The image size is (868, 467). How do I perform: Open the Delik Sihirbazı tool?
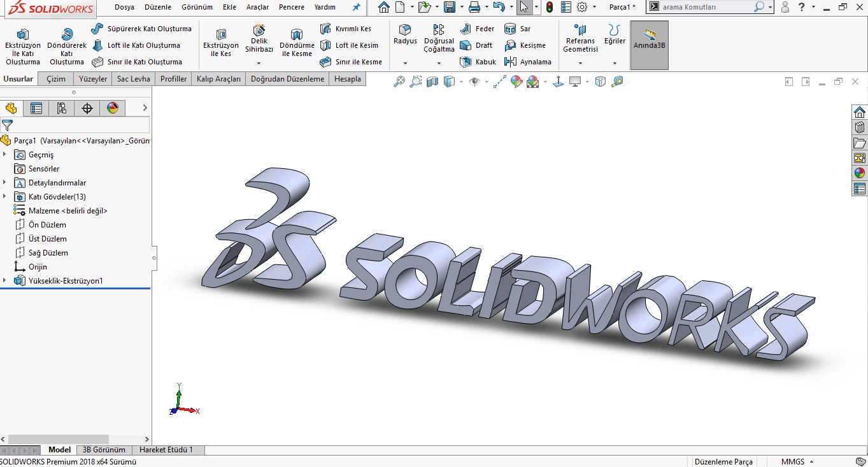[x=259, y=39]
